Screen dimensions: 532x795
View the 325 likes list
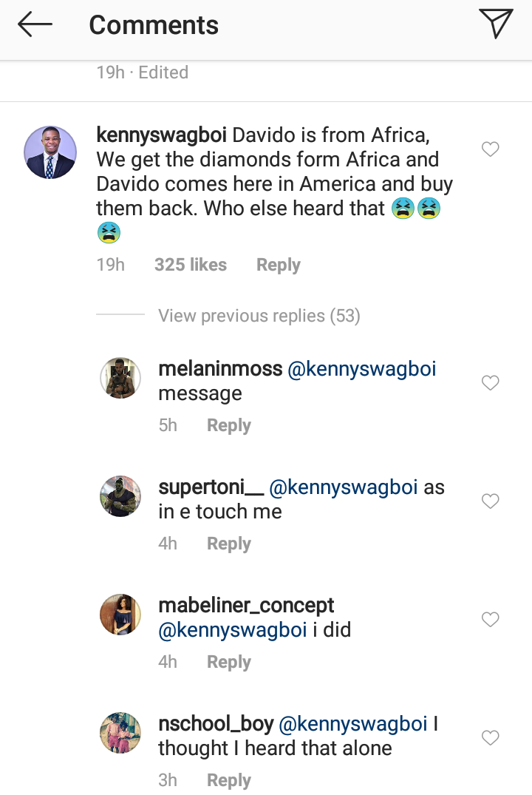pos(190,265)
